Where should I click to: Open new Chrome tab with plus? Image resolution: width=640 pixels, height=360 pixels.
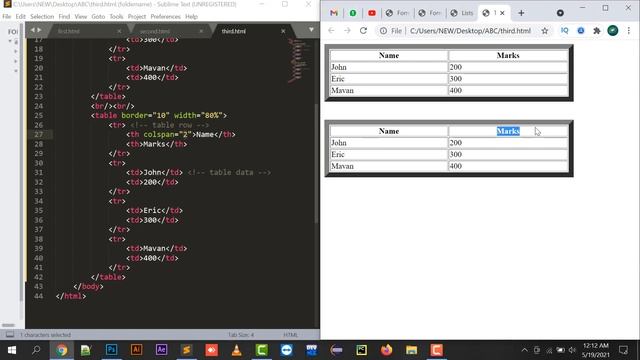tap(521, 13)
